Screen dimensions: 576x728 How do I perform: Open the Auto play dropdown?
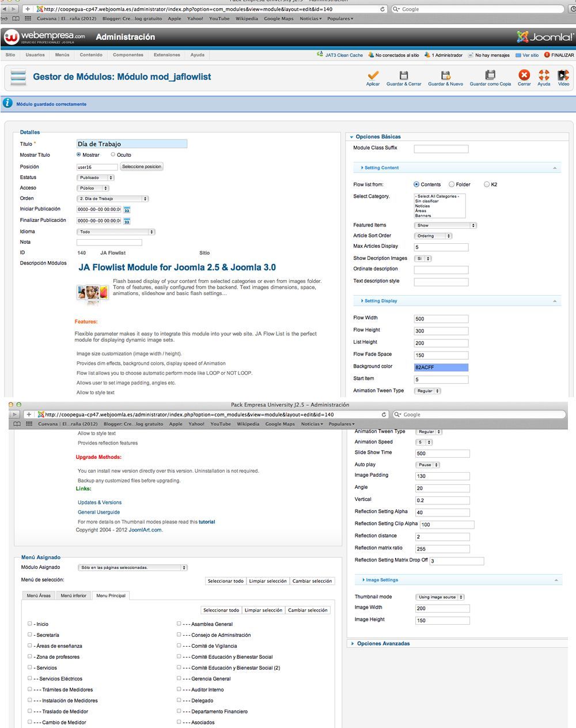[x=427, y=465]
